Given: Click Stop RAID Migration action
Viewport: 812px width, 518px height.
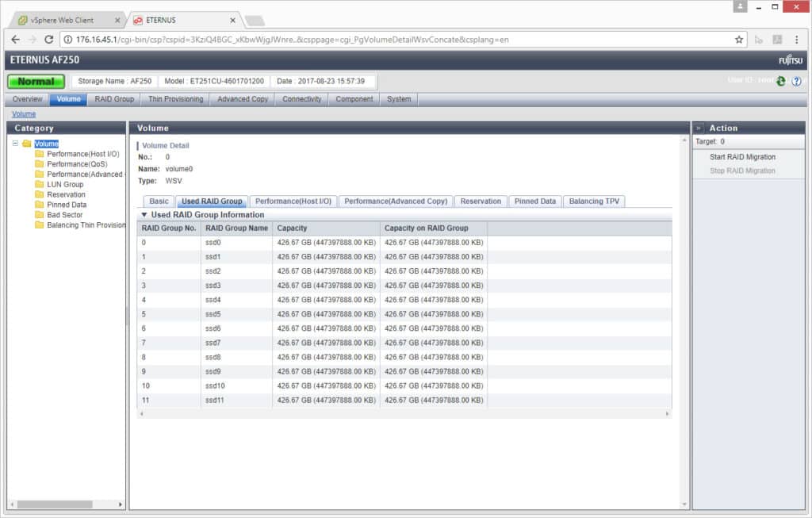Looking at the screenshot, I should [742, 171].
